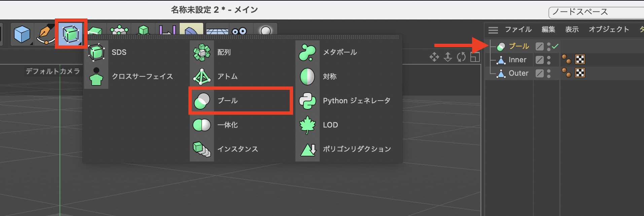Viewport: 644px width, 216px height.
Task: Click the デフォルトカメラ viewport label
Action: pos(53,71)
